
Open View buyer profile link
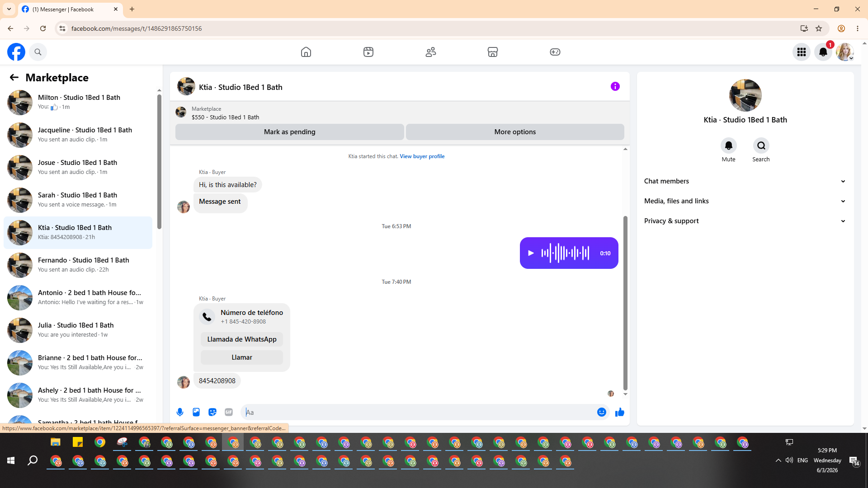[x=422, y=156]
